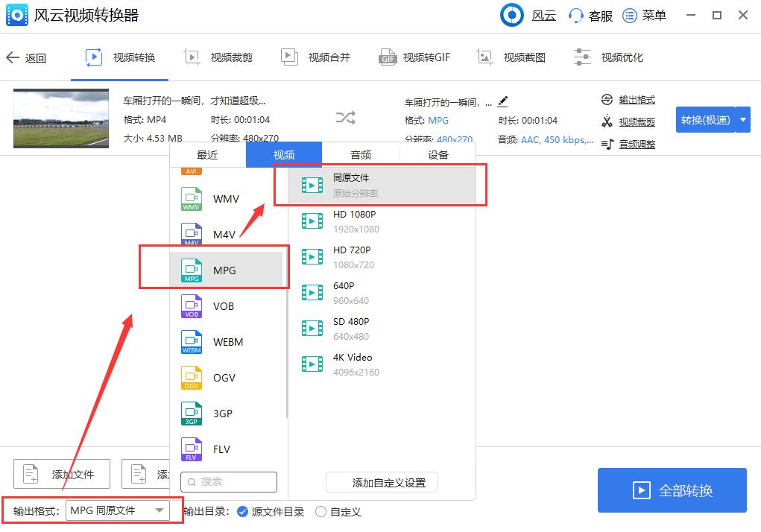Select the HD 1080P resolution preset

coord(356,221)
